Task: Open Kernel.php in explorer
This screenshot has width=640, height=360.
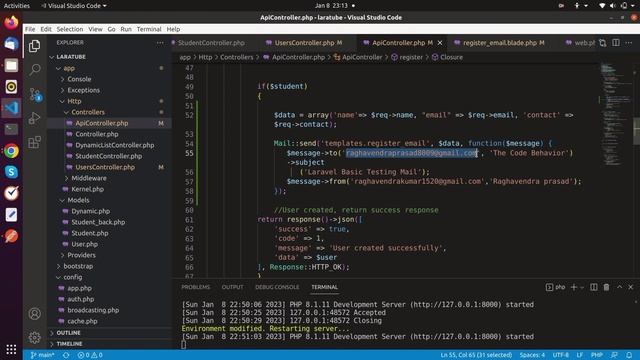Action: point(87,189)
